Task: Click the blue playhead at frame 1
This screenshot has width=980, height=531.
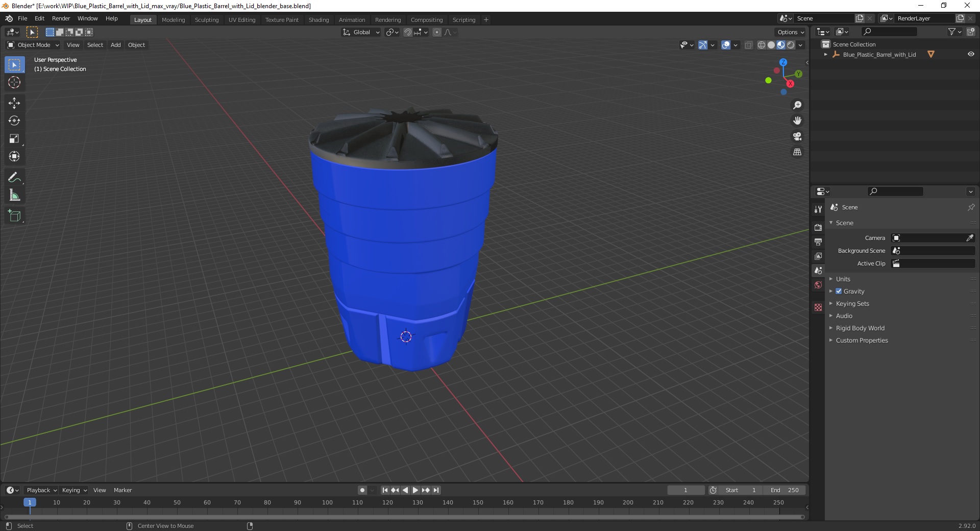Action: click(30, 502)
